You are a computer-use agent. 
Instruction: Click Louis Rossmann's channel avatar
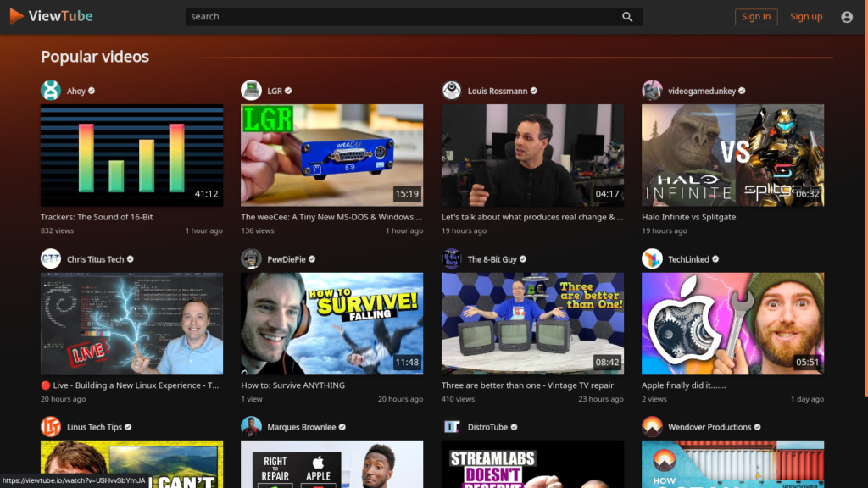click(452, 91)
